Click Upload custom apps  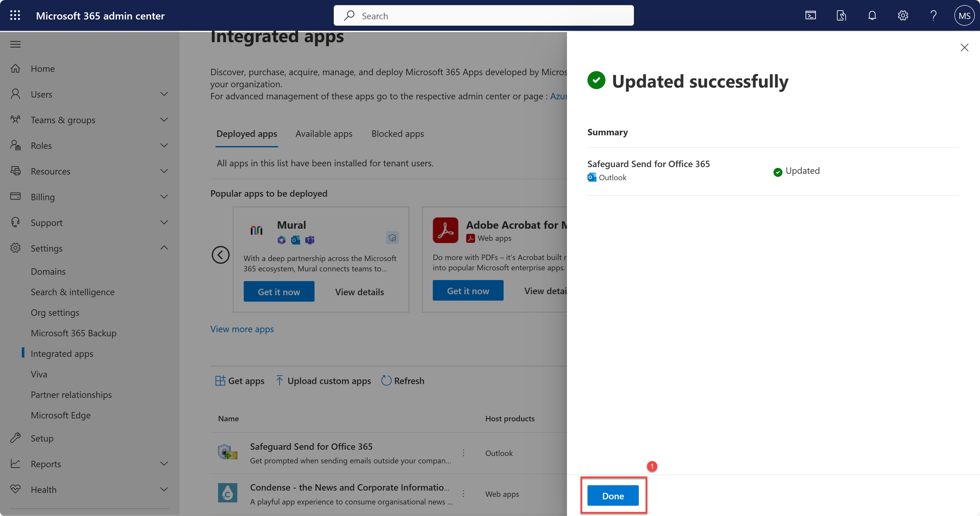tap(323, 381)
